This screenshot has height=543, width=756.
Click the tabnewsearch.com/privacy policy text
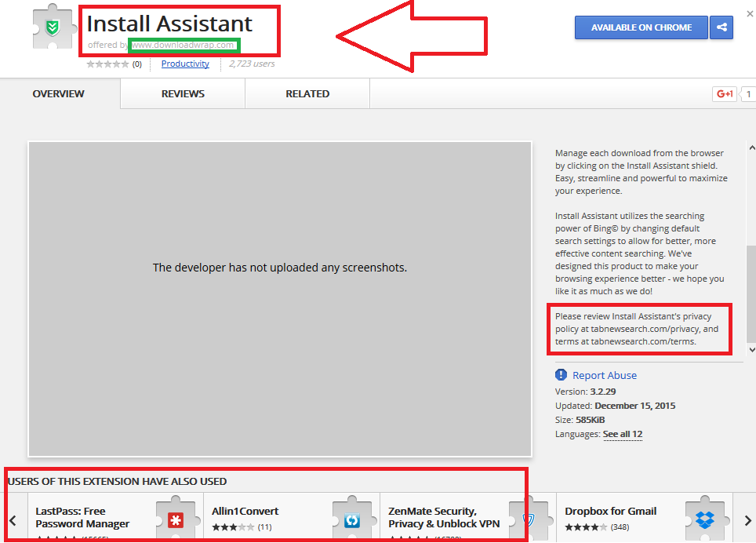click(x=645, y=329)
